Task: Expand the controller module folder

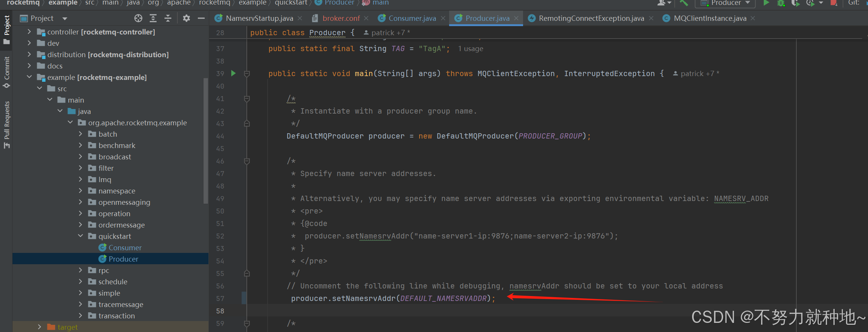Action: pos(29,32)
